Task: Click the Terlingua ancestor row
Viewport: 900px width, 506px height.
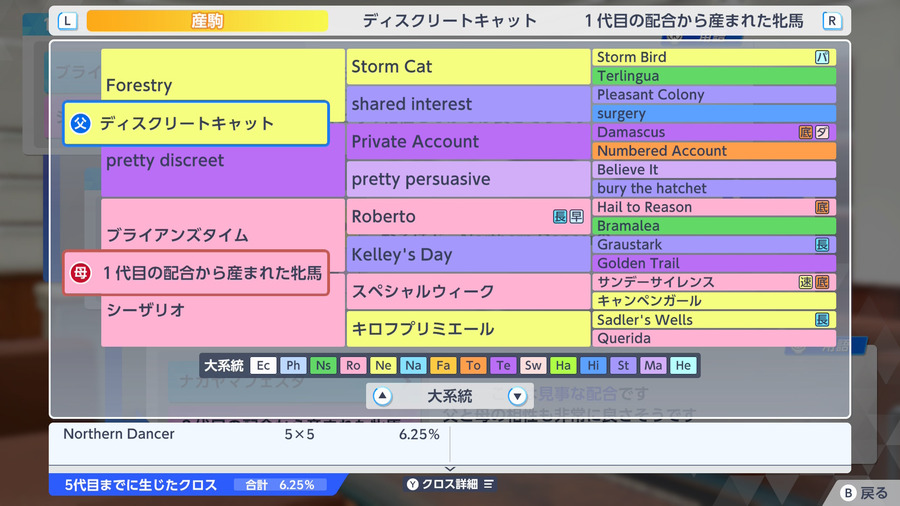Action: point(714,76)
